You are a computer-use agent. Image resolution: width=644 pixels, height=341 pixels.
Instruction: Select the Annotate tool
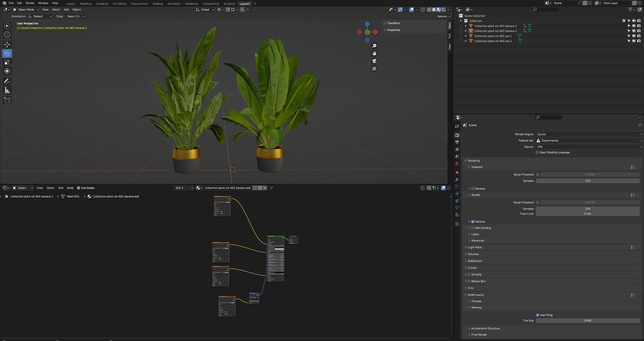pos(7,81)
